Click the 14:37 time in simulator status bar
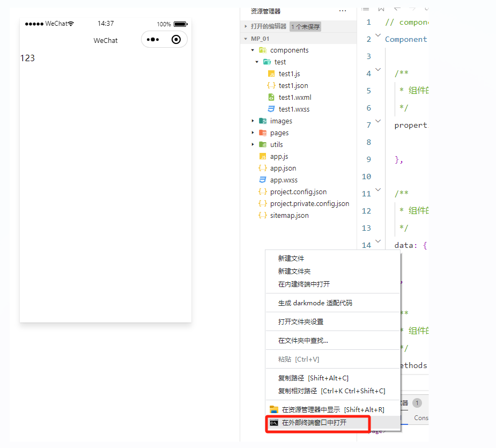The image size is (496, 448). [106, 24]
